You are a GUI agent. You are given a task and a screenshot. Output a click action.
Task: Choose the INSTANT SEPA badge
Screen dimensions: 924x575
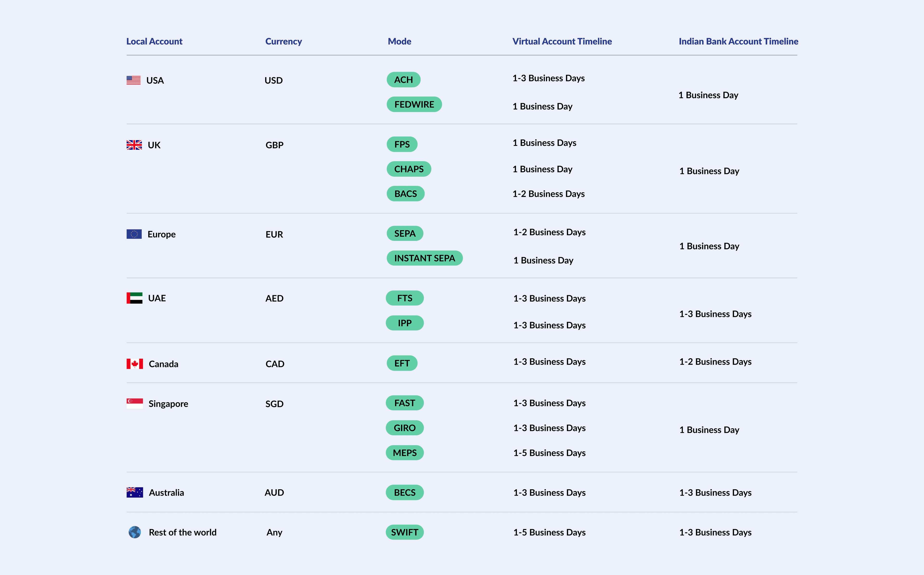[x=424, y=258]
